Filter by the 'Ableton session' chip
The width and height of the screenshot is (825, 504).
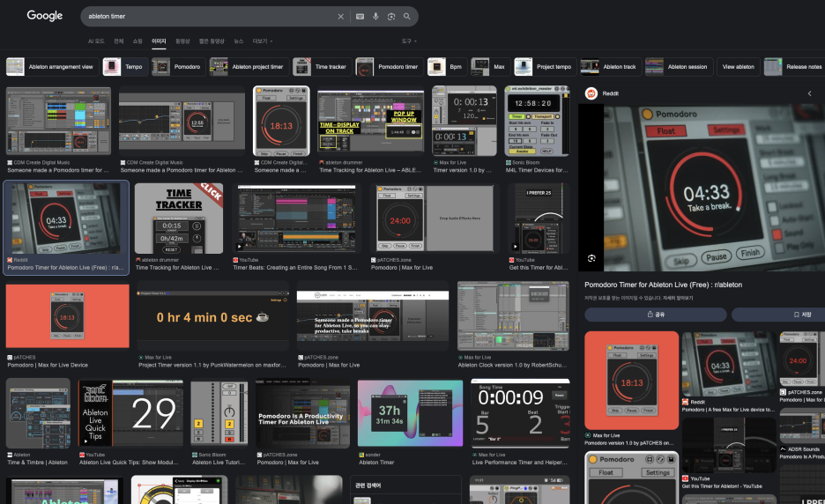[x=679, y=67]
